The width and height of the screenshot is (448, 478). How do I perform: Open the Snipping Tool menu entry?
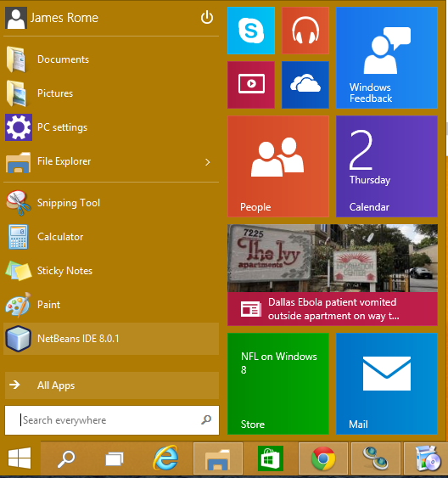coord(111,203)
